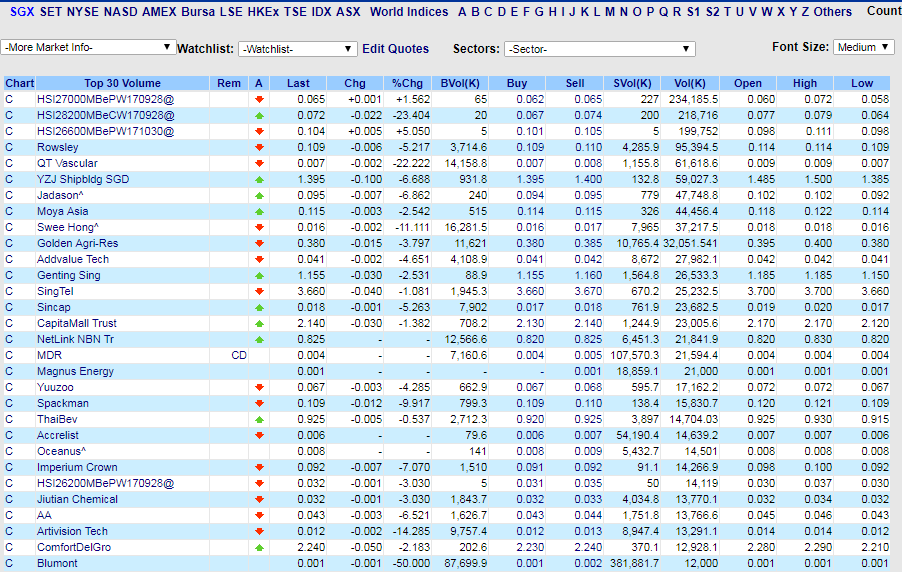This screenshot has height=572, width=902.
Task: Click red down arrow in Imperium Crown row
Action: tap(259, 467)
